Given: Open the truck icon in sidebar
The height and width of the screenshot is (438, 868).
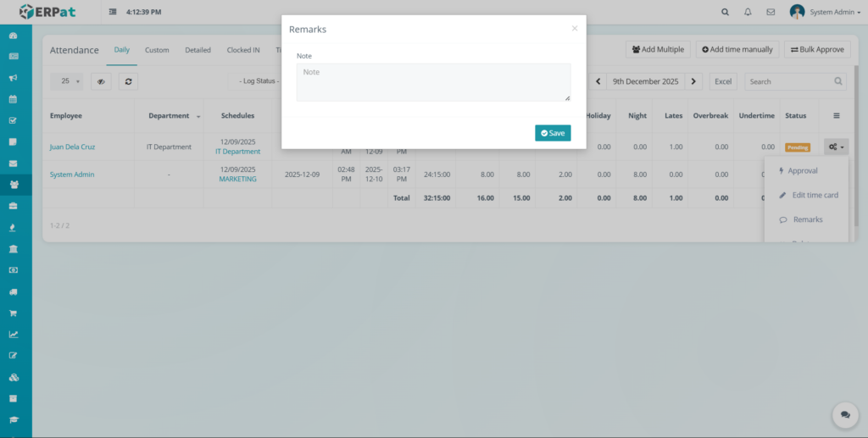Looking at the screenshot, I should [14, 292].
